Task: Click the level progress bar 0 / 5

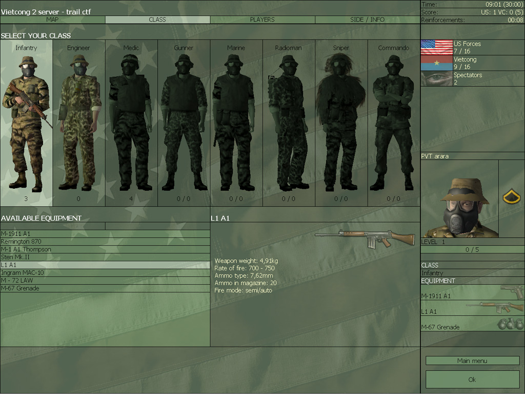Action: click(x=472, y=250)
